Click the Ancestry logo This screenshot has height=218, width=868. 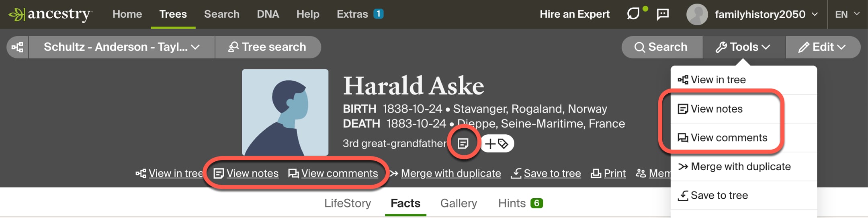click(x=51, y=14)
